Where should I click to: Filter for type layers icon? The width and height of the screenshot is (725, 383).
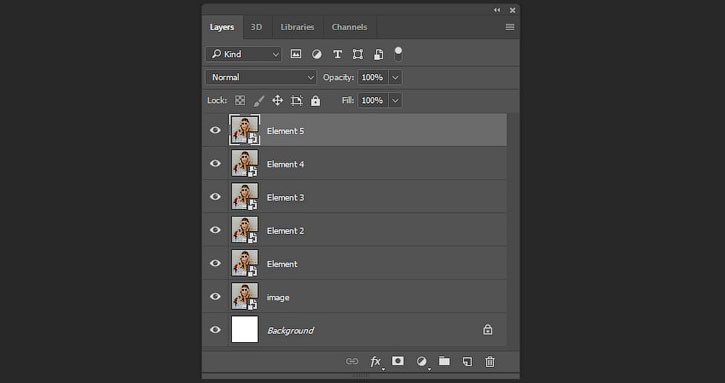point(338,54)
